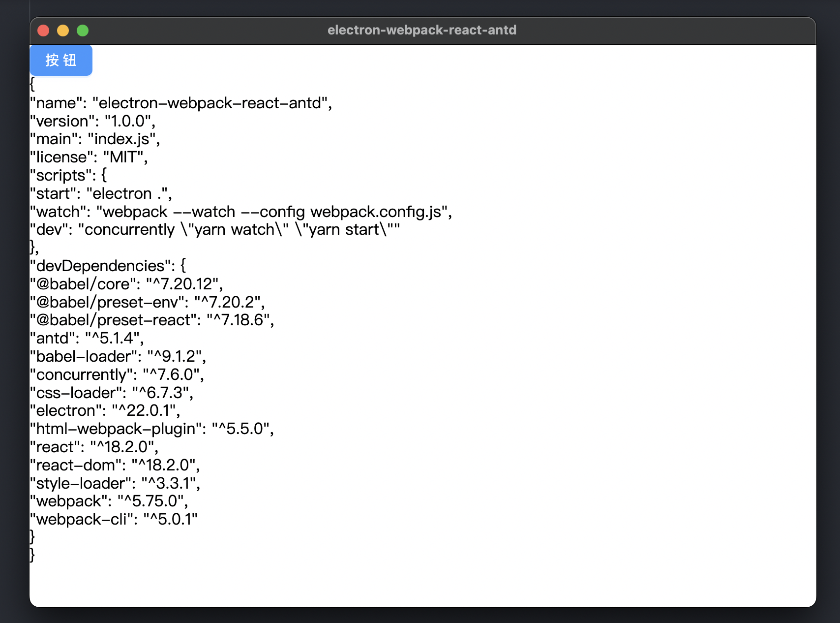Viewport: 840px width, 623px height.
Task: Click the "css-loader": "^6.7.3" line
Action: click(x=112, y=393)
